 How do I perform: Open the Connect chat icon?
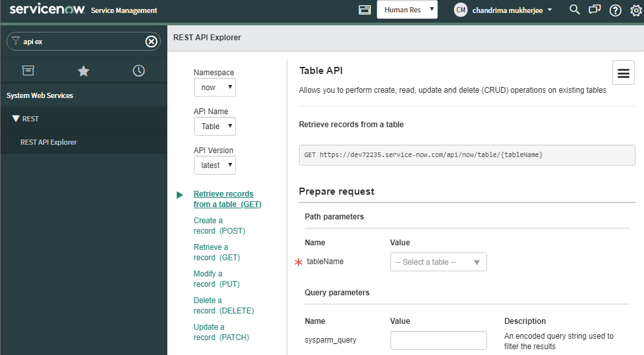click(594, 10)
